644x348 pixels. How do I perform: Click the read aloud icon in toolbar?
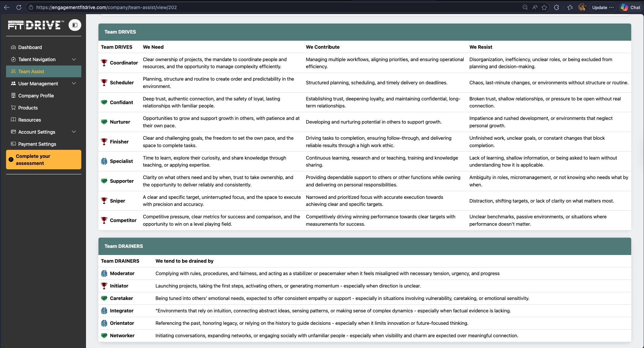pos(535,7)
